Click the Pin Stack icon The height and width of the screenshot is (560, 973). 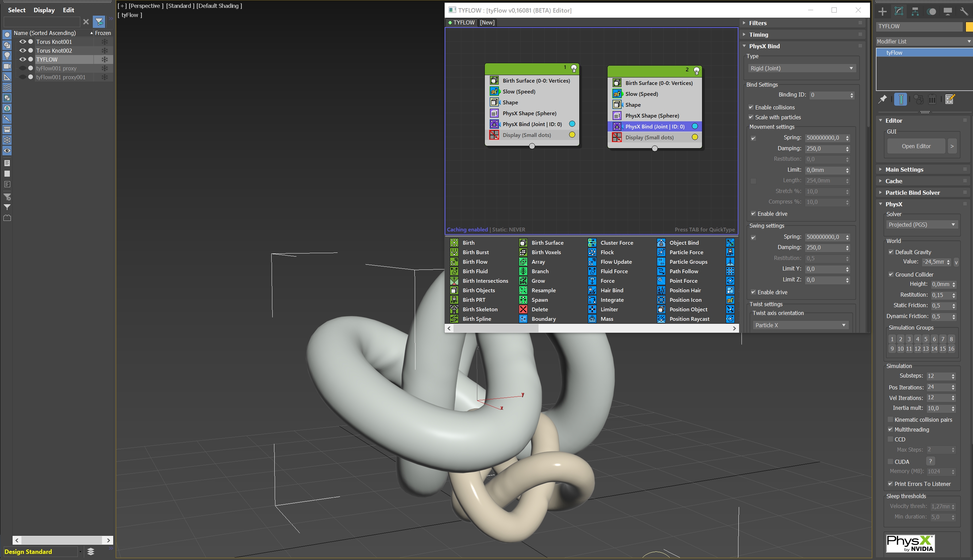coord(883,99)
